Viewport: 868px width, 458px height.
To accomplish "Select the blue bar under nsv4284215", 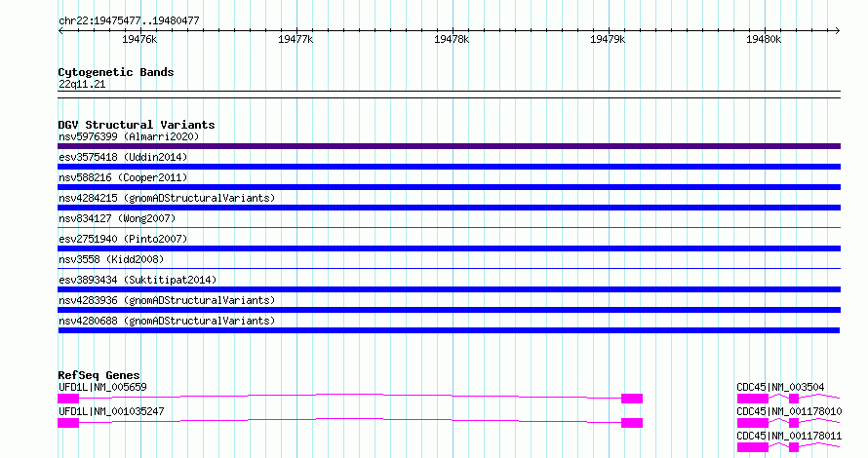I will point(449,208).
